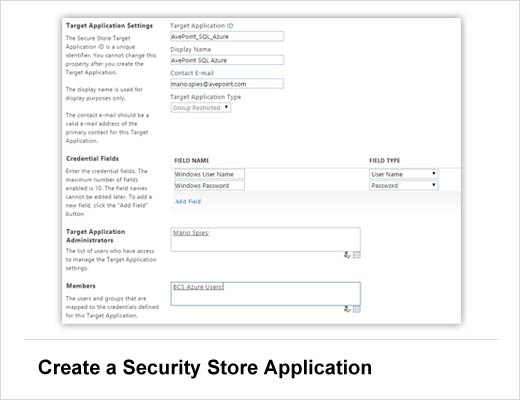Screen dimensions: 520x400
Task: Open address book browse icon for Members
Action: click(x=357, y=309)
